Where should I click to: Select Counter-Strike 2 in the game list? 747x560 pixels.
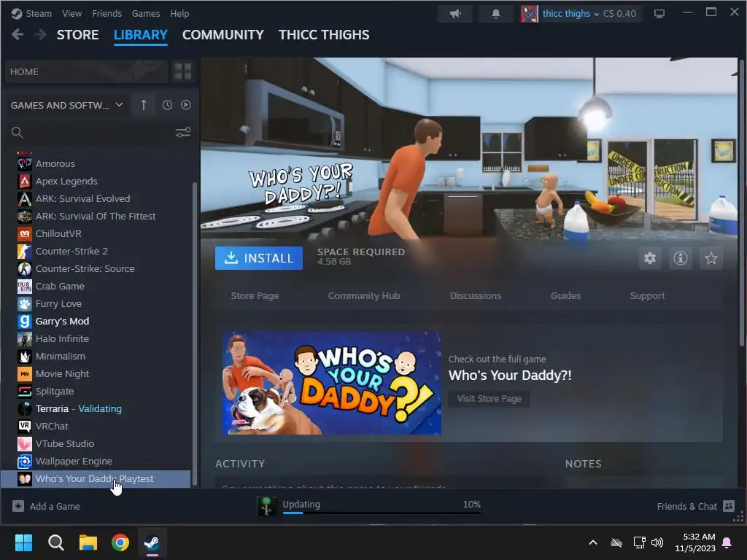click(x=96, y=251)
